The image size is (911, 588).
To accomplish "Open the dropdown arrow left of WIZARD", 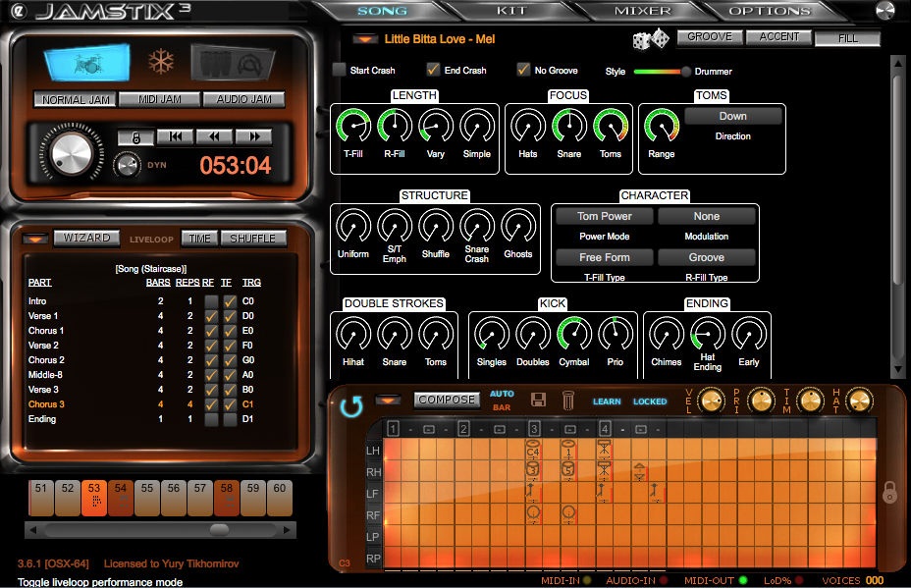I will [x=35, y=239].
